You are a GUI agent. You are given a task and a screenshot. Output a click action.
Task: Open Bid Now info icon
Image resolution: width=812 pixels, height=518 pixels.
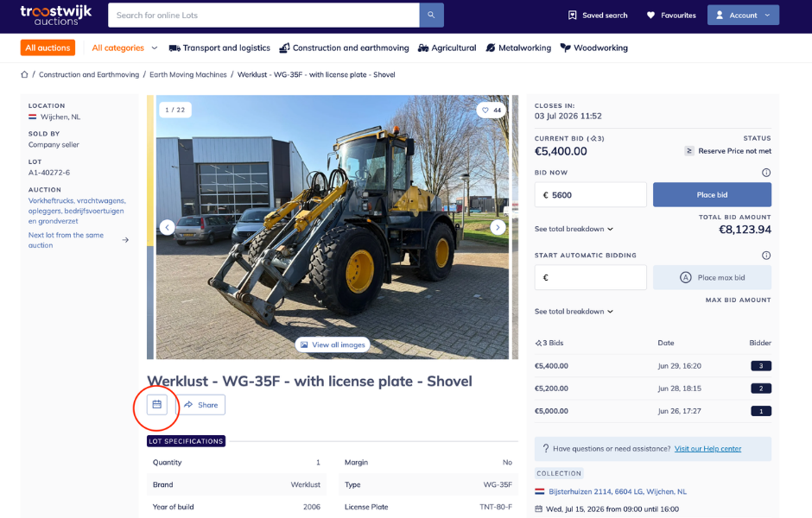[766, 173]
